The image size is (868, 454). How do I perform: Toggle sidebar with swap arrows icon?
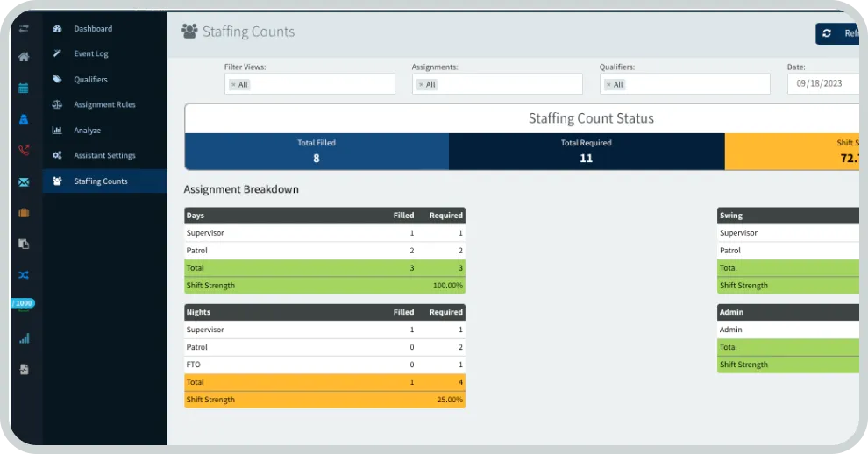coord(24,28)
